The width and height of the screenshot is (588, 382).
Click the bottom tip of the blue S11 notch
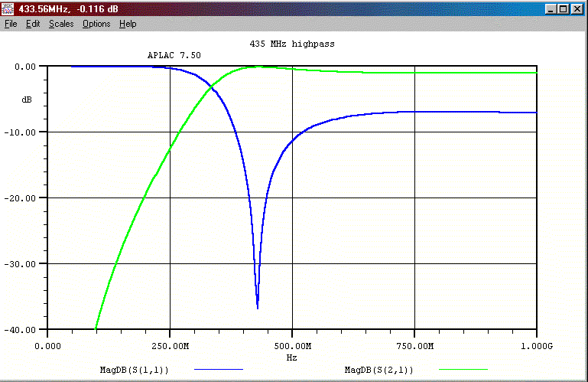(257, 308)
